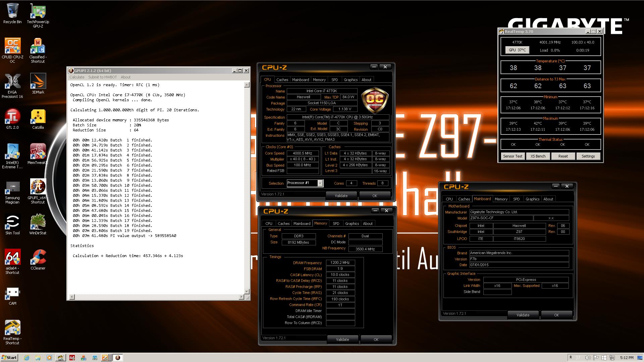The width and height of the screenshot is (644, 362).
Task: Launch CCleaner from the desktop
Action: [38, 260]
